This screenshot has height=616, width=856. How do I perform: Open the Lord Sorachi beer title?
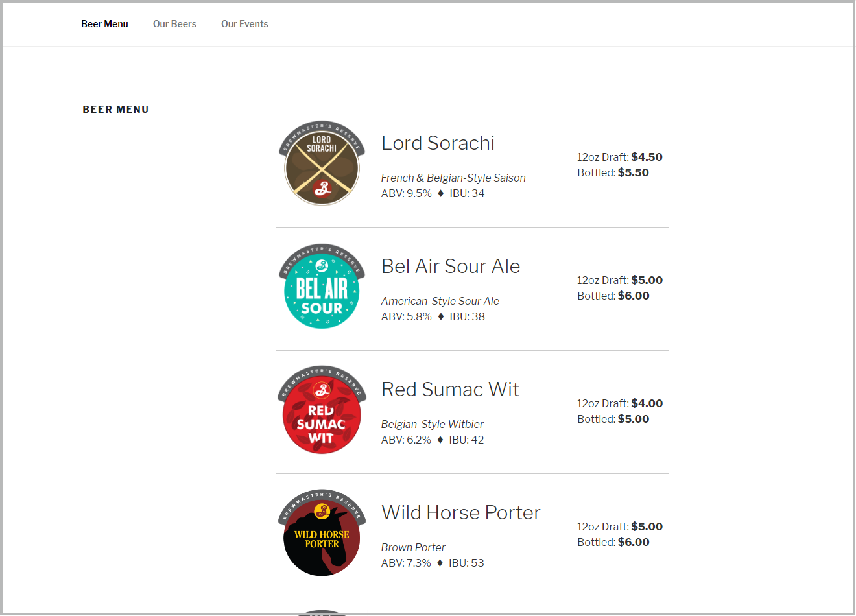point(438,143)
